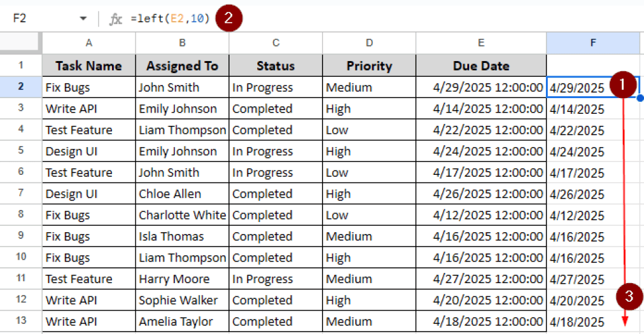644x334 pixels.
Task: Select the Priority header cell
Action: pos(369,65)
